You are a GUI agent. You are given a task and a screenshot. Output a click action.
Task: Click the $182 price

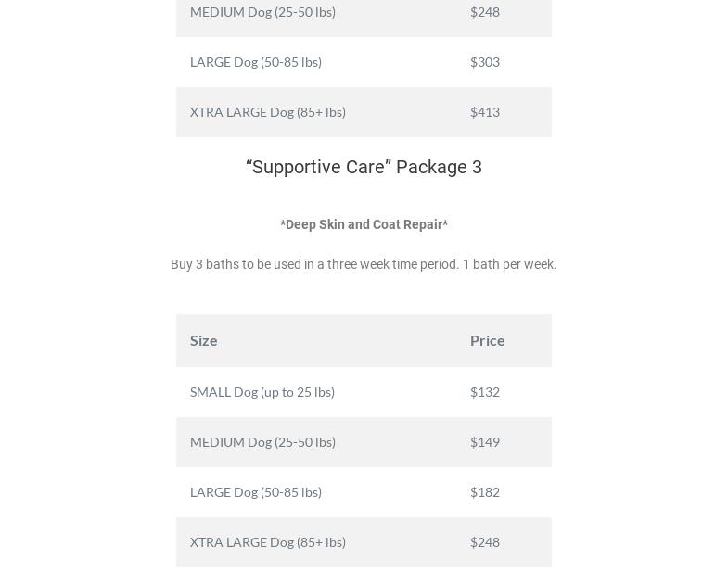coord(485,492)
